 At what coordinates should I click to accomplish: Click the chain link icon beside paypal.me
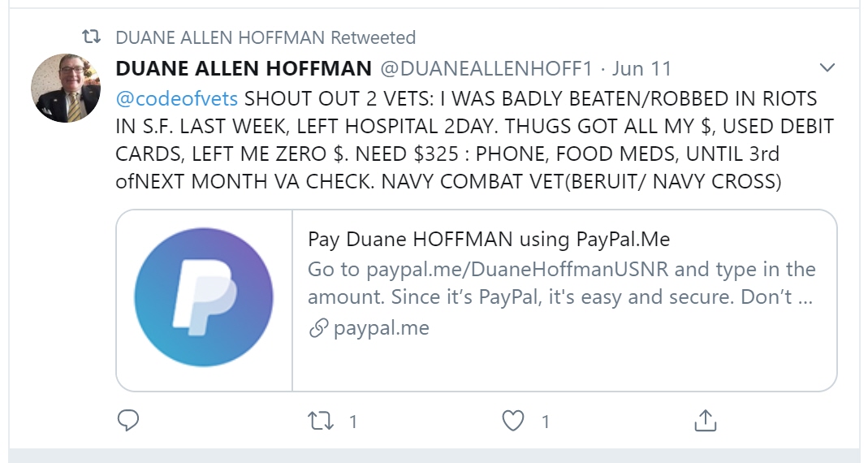318,328
